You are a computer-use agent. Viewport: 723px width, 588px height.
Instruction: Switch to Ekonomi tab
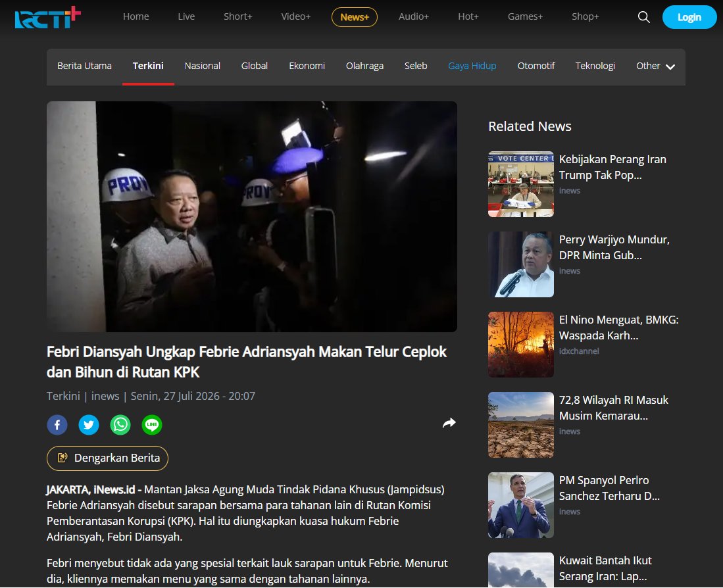coord(307,66)
